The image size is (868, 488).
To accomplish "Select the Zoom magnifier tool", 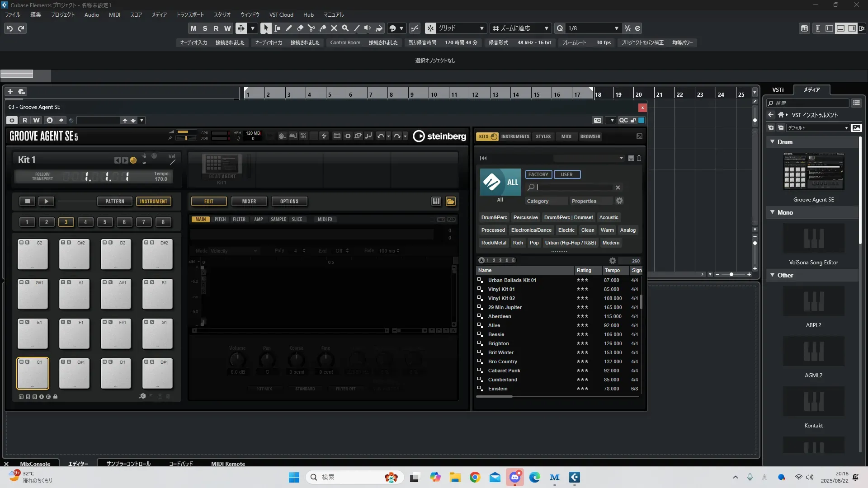I will pos(345,28).
